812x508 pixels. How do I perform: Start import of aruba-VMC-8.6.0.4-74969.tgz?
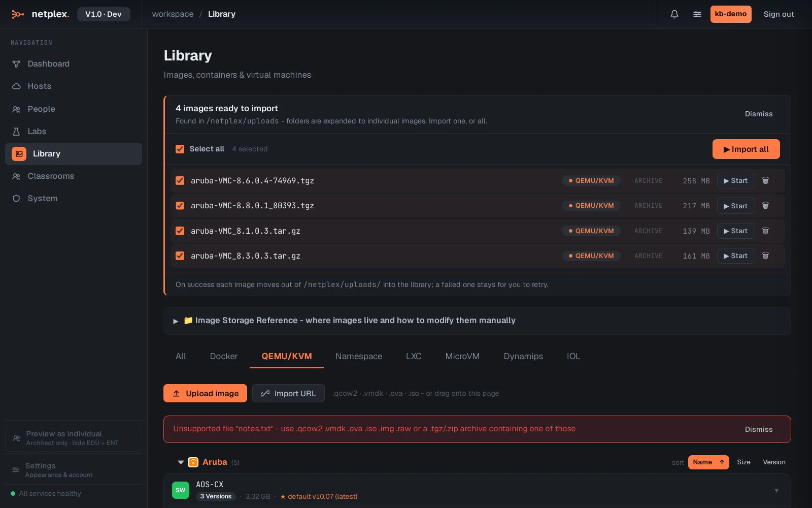tap(736, 181)
